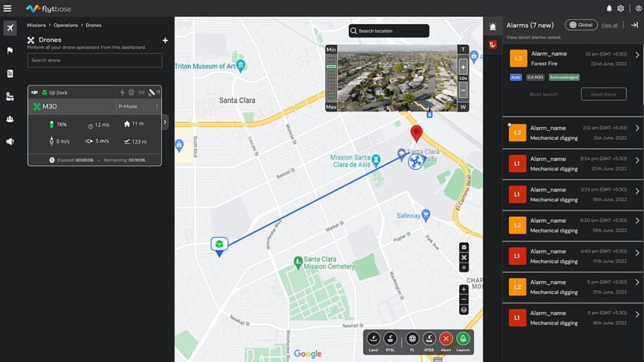Go to Operations in the breadcrumb
The width and height of the screenshot is (644, 362).
66,25
